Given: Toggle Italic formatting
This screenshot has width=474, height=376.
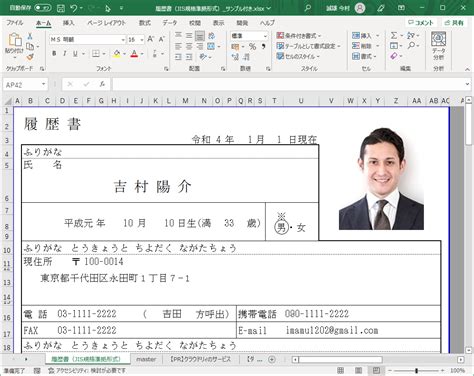Looking at the screenshot, I should point(65,53).
